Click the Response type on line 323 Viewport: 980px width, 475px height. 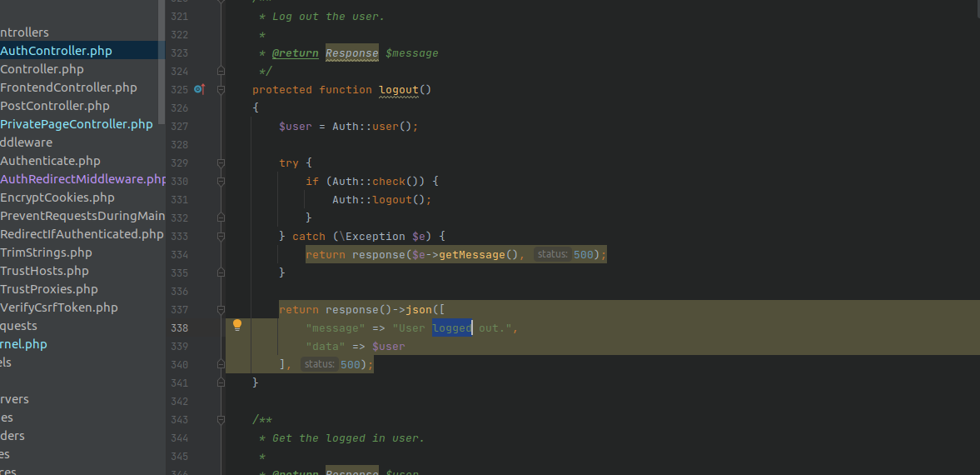352,53
